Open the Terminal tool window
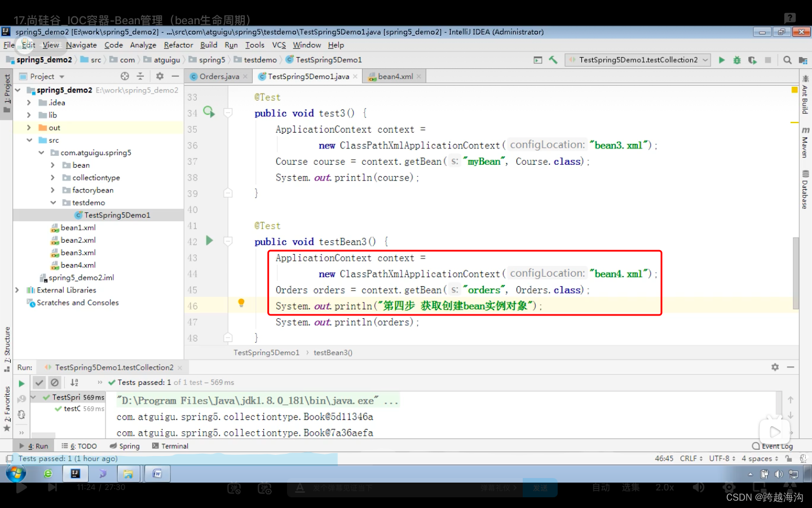Screen dimensions: 812x508 point(170,446)
